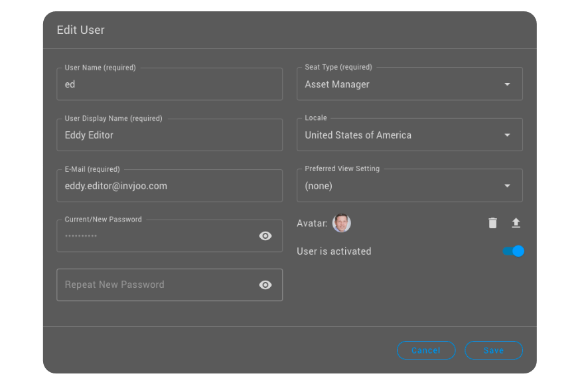588x392 pixels.
Task: Click the Seat Type dropdown arrow icon
Action: (507, 84)
